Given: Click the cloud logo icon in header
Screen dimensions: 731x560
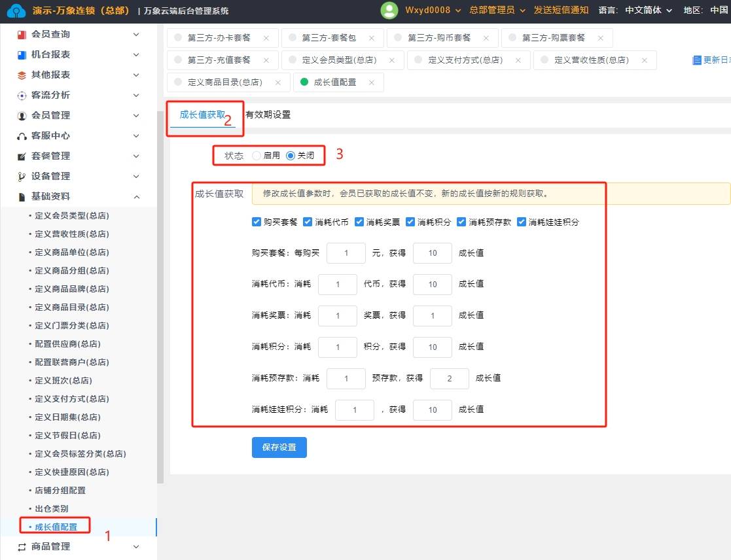Looking at the screenshot, I should (16, 10).
